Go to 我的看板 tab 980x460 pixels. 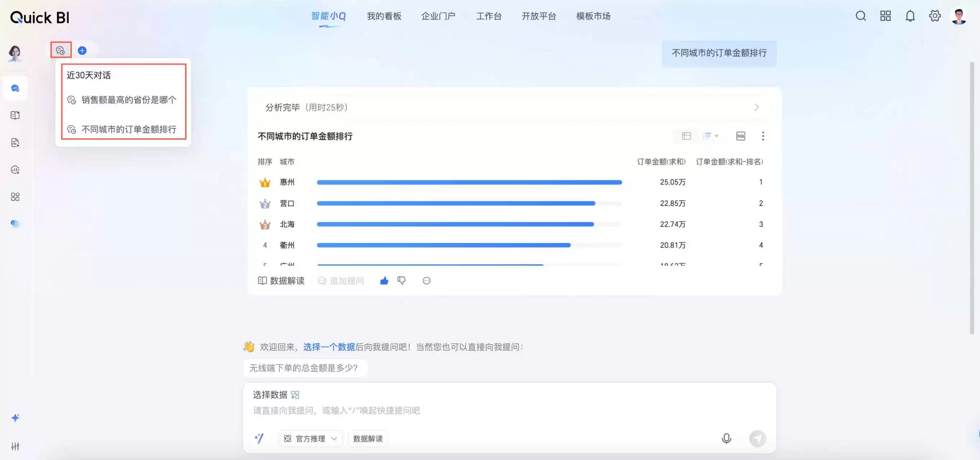point(384,16)
